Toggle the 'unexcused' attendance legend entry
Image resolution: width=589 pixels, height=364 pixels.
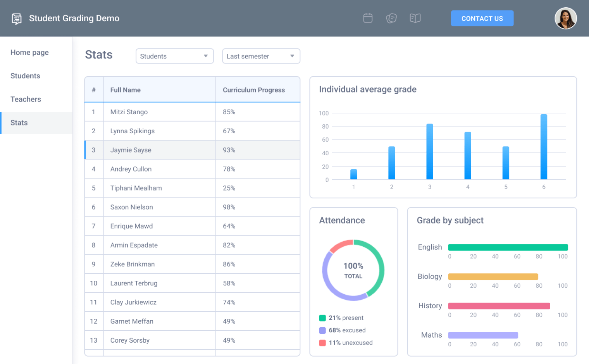(x=350, y=342)
